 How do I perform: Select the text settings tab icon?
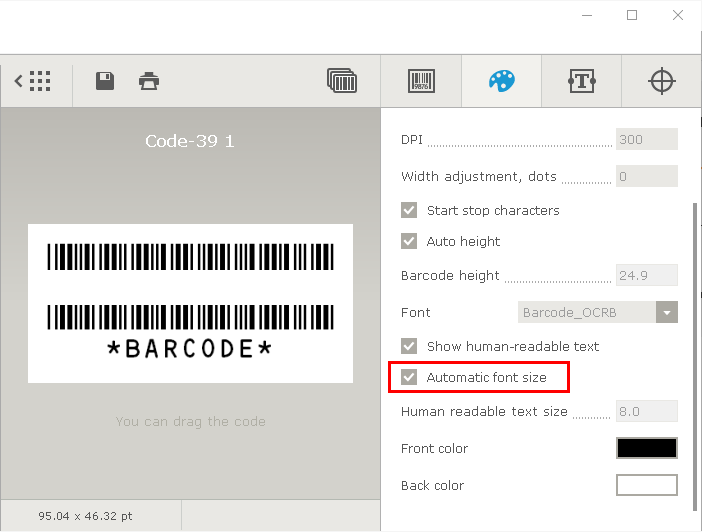tap(582, 81)
